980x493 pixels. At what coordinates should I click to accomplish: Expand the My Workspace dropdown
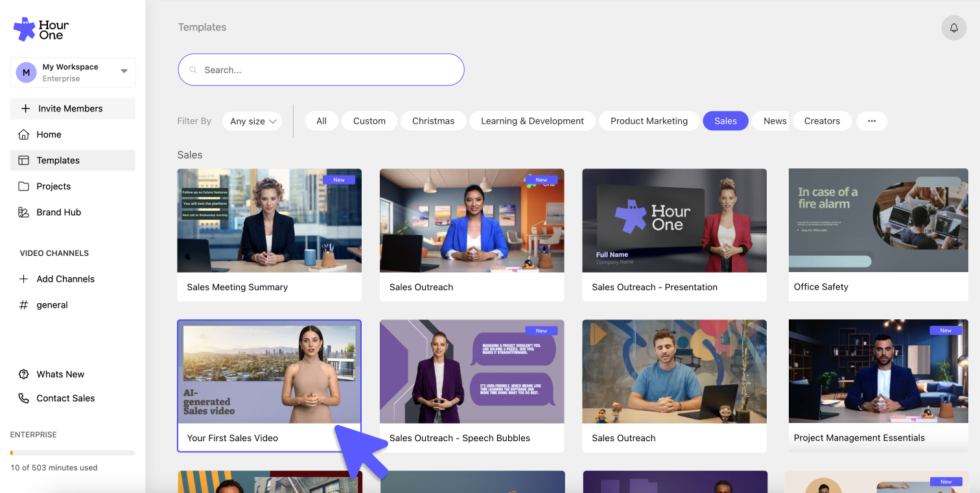point(124,72)
